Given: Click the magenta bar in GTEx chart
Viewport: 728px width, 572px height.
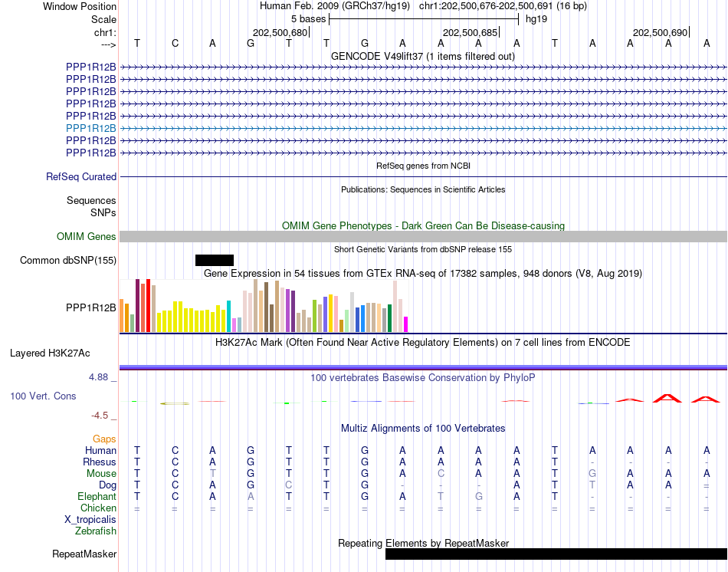Looking at the screenshot, I should click(406, 324).
